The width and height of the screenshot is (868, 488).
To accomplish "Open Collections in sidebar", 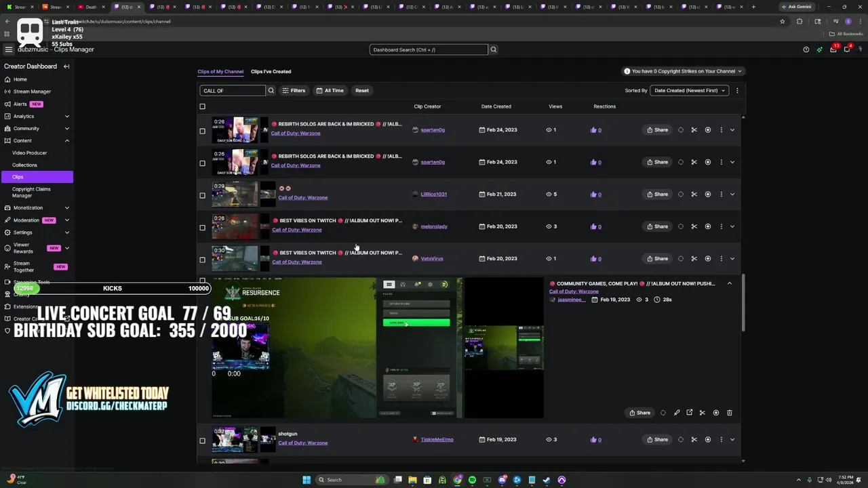I will pos(24,165).
